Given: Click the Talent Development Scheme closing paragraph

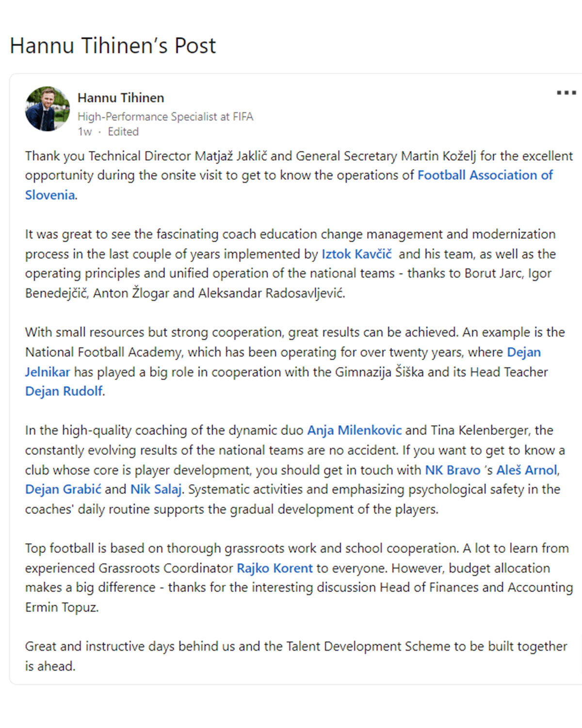Looking at the screenshot, I should pyautogui.click(x=296, y=656).
